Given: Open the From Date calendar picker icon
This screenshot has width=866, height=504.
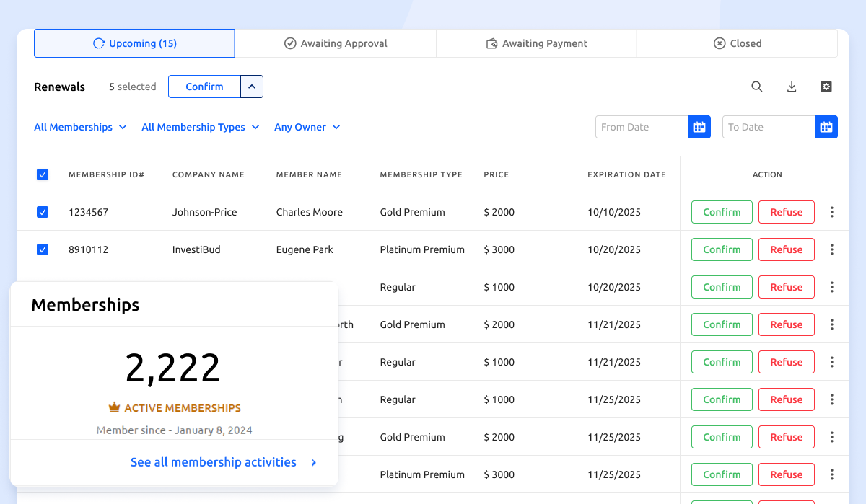Looking at the screenshot, I should (699, 126).
